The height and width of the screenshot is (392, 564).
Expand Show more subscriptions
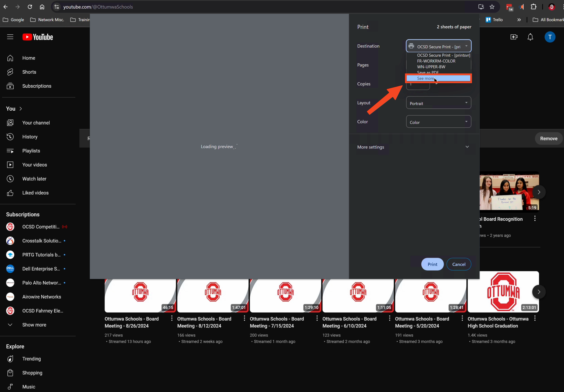coord(34,325)
